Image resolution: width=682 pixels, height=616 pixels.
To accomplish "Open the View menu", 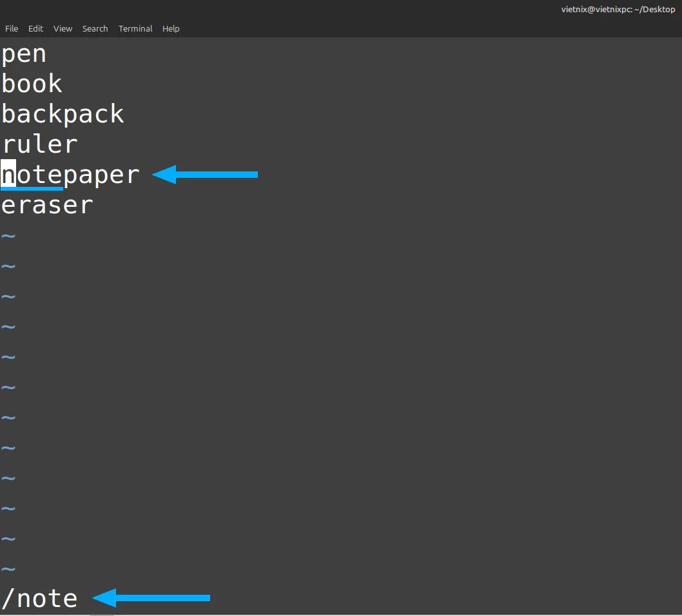I will [x=63, y=29].
